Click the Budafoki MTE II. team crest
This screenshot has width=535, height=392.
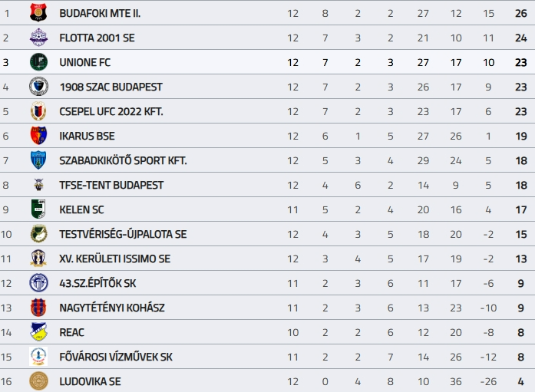[38, 13]
